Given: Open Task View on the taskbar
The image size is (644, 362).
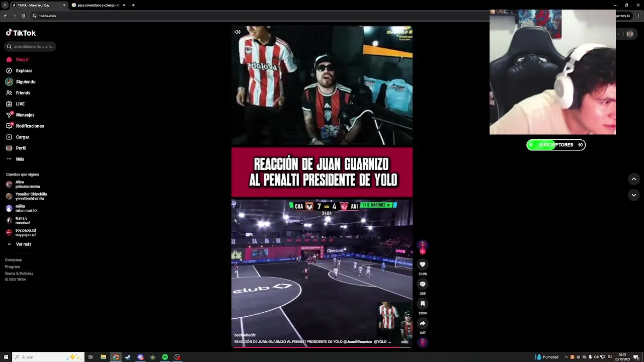Looking at the screenshot, I should [x=91, y=357].
